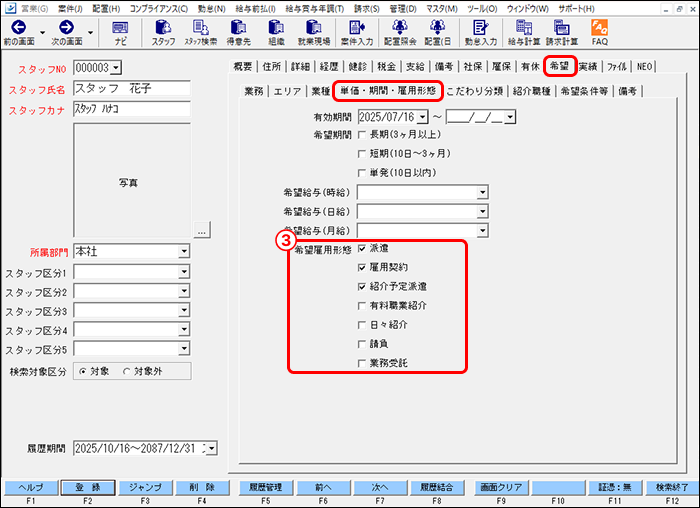The image size is (700, 508).
Task: Open the マスタ(M) menu
Action: [442, 8]
